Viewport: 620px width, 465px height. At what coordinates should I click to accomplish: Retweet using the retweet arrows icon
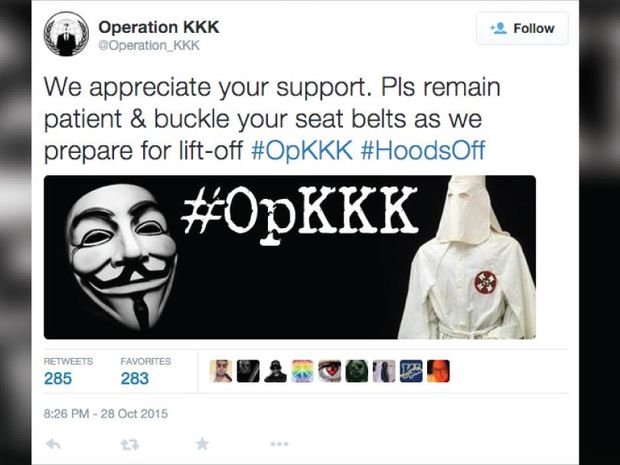(130, 445)
